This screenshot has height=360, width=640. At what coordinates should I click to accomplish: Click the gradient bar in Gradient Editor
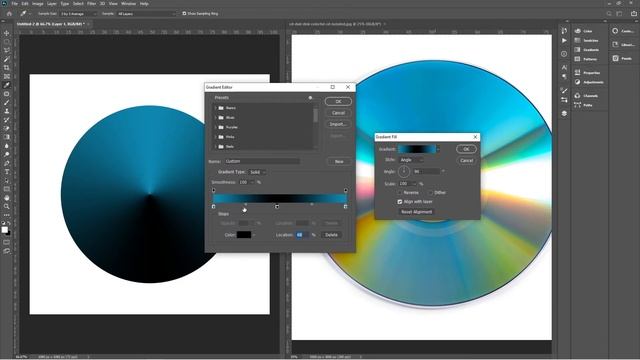280,198
